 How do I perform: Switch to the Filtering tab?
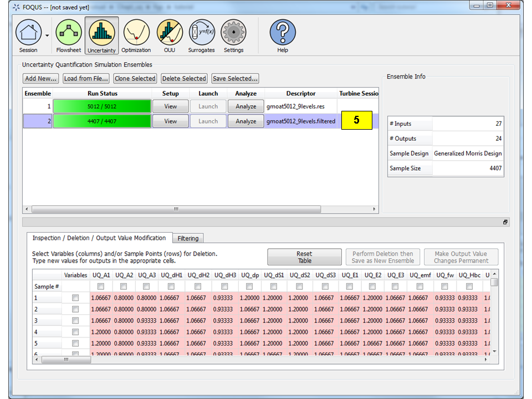coord(188,238)
